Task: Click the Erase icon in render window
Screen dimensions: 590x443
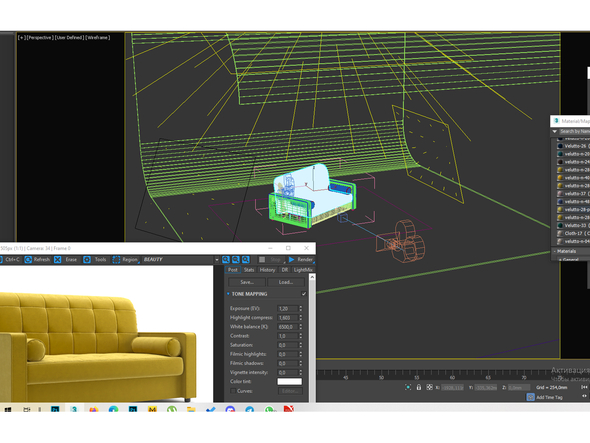Action: [58, 260]
